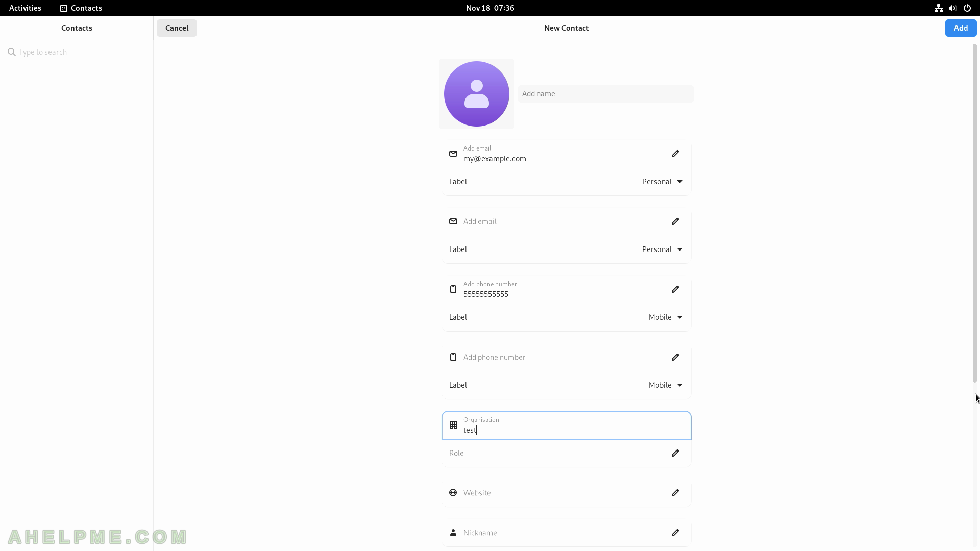
Task: Open the Personal label dropdown for empty email
Action: (662, 249)
